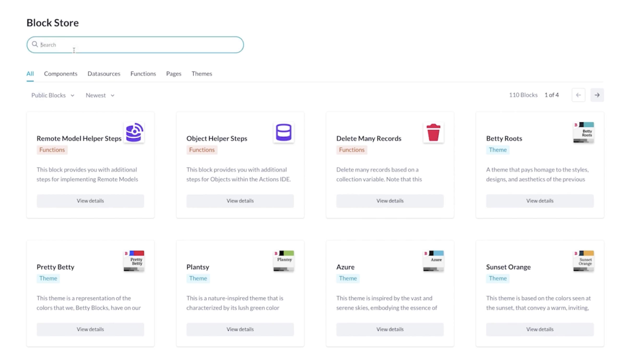
Task: Click the Remote Model Helper Steps purple icon
Action: coord(134,132)
